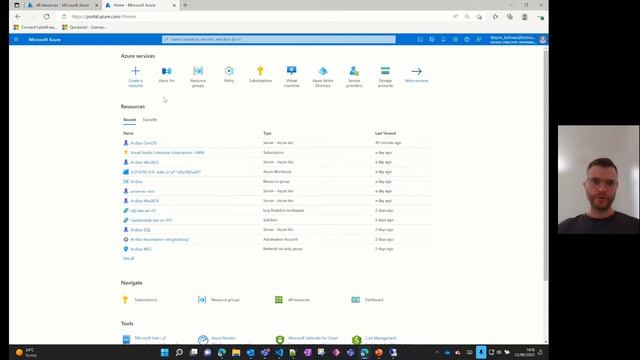The width and height of the screenshot is (640, 360).
Task: Open the Create a resource service
Action: click(136, 76)
